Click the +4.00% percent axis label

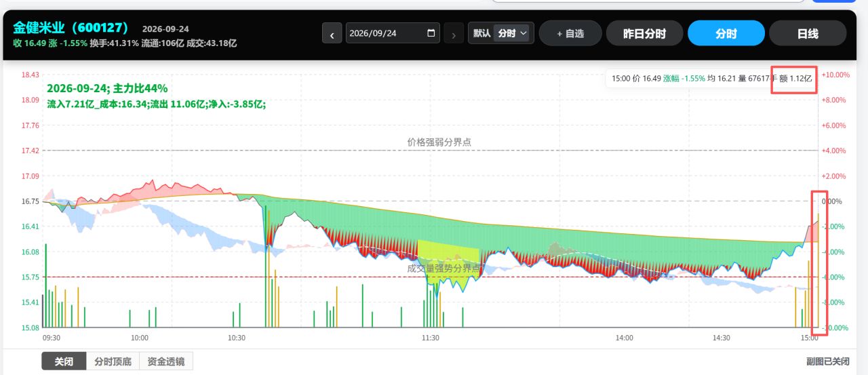[833, 151]
